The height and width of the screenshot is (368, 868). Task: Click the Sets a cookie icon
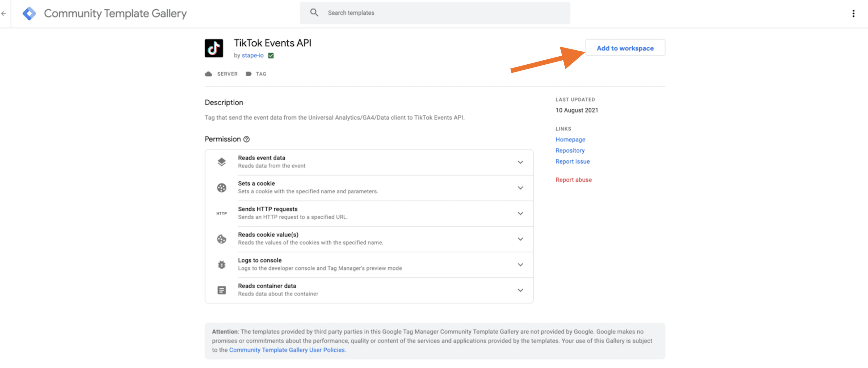coord(221,188)
